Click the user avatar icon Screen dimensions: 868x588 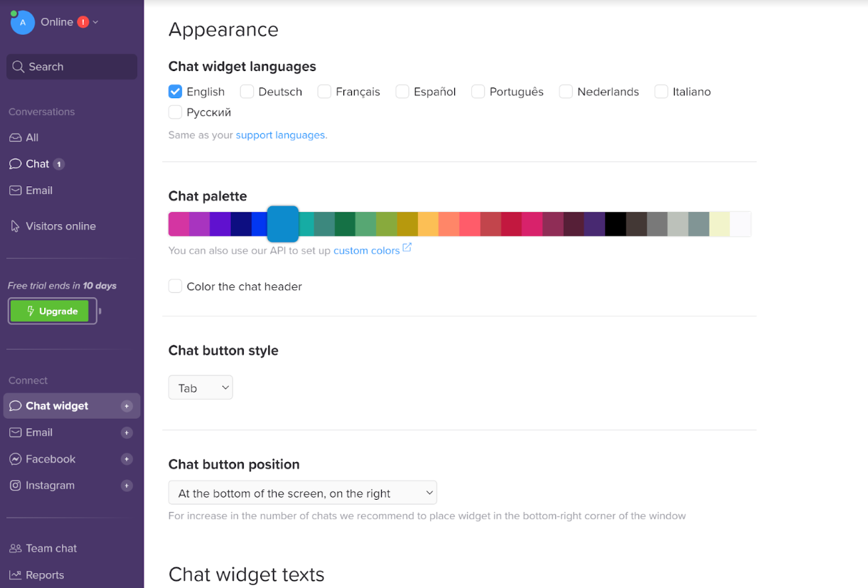[x=23, y=23]
